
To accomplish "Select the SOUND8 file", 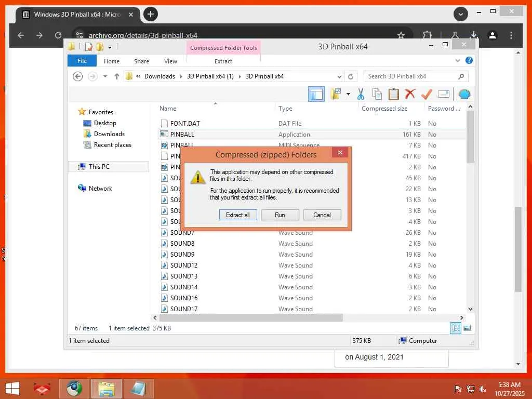I will click(182, 244).
